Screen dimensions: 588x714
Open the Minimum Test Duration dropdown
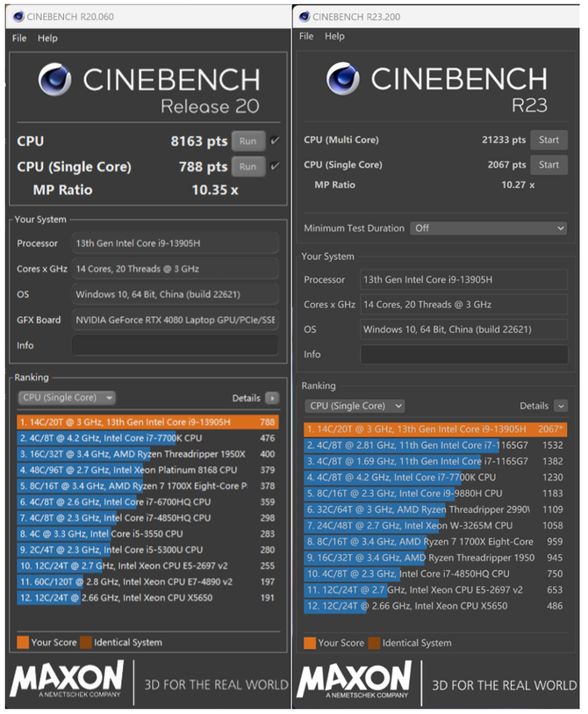point(488,228)
